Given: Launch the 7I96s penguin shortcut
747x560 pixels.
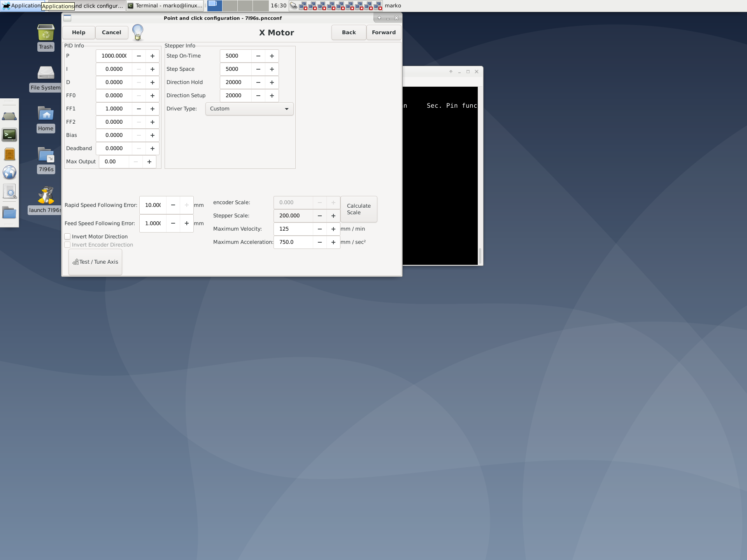Looking at the screenshot, I should point(46,201).
